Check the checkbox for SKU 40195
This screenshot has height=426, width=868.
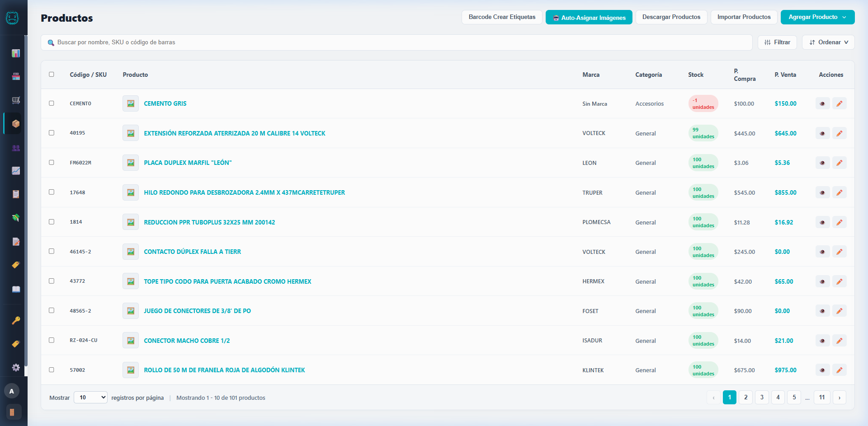pos(52,133)
